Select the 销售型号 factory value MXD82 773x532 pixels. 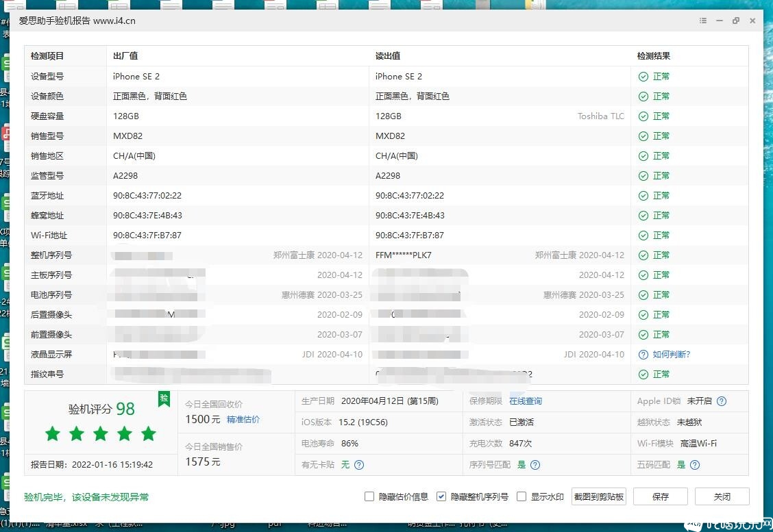[127, 136]
